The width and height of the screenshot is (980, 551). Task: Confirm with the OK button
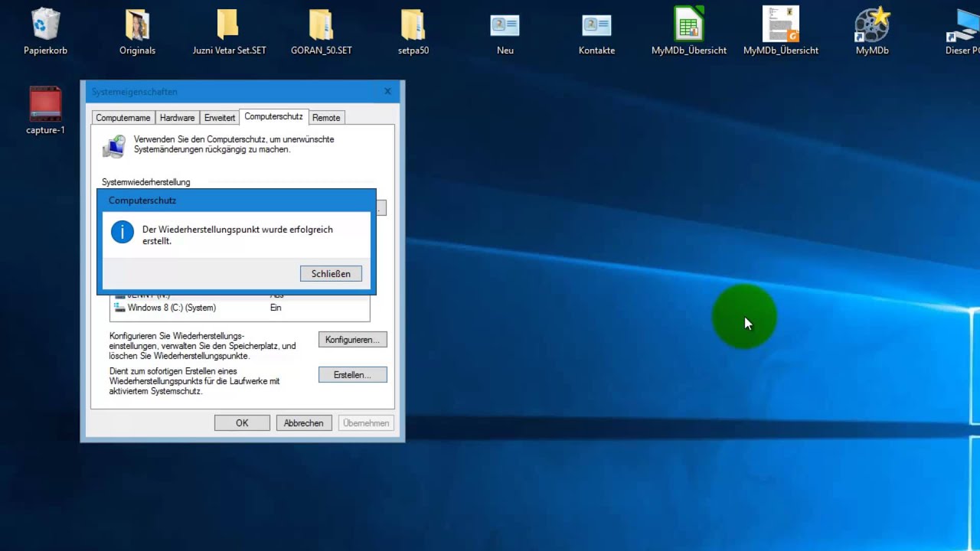click(x=242, y=423)
